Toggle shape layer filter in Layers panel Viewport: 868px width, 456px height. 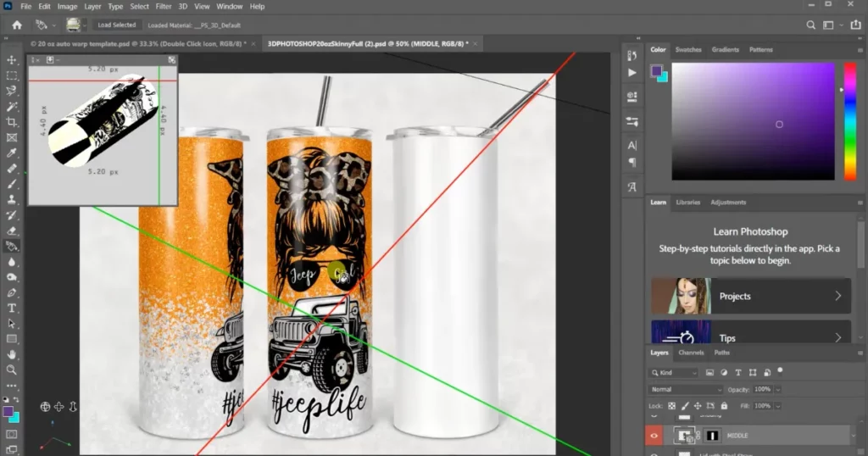click(753, 373)
